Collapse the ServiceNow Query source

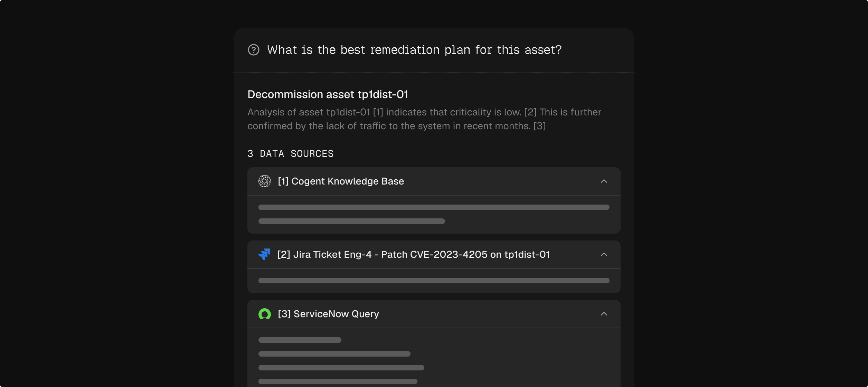point(604,314)
